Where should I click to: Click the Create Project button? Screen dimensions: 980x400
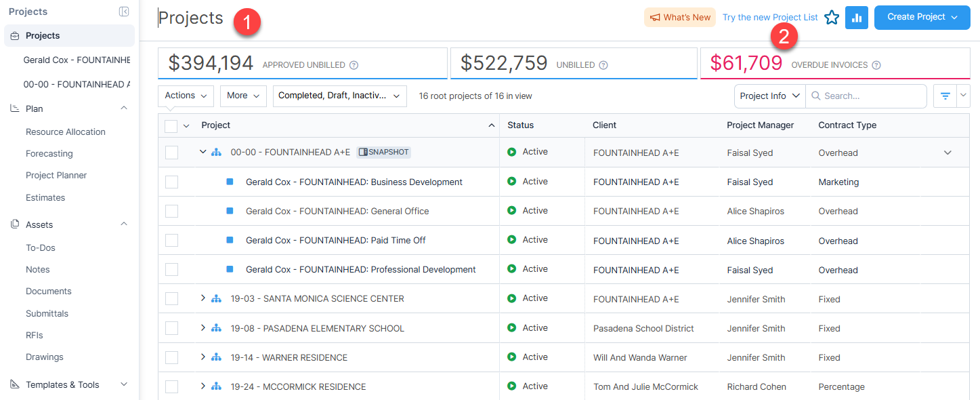[922, 18]
